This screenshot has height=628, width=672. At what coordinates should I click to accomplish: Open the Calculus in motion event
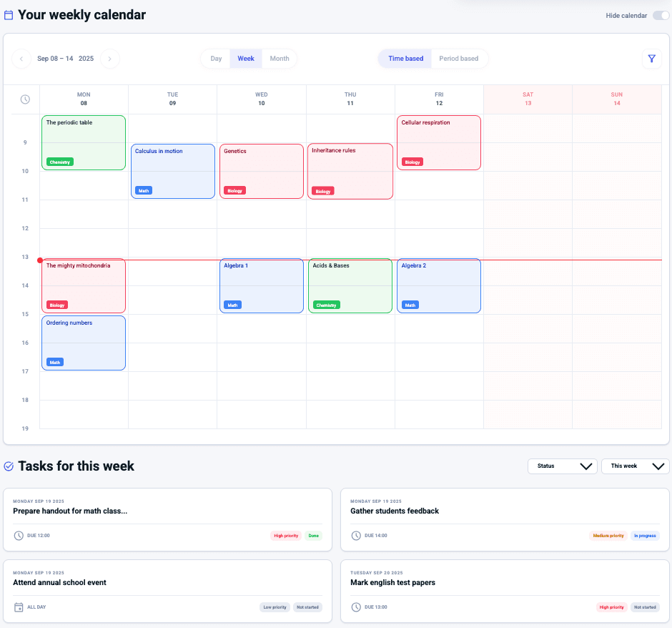pyautogui.click(x=173, y=170)
